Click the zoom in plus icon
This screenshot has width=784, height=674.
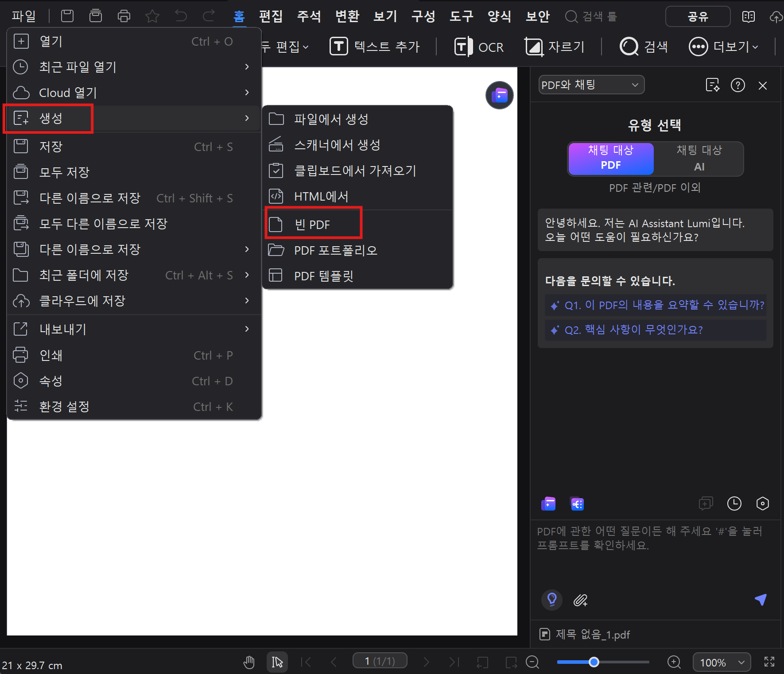coord(674,662)
